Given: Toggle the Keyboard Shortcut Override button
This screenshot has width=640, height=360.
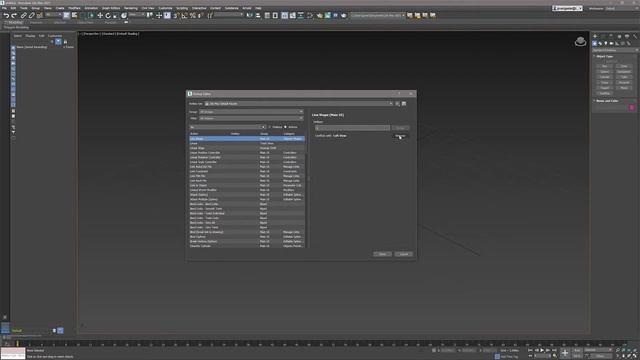Looking at the screenshot, I should tap(167, 16).
